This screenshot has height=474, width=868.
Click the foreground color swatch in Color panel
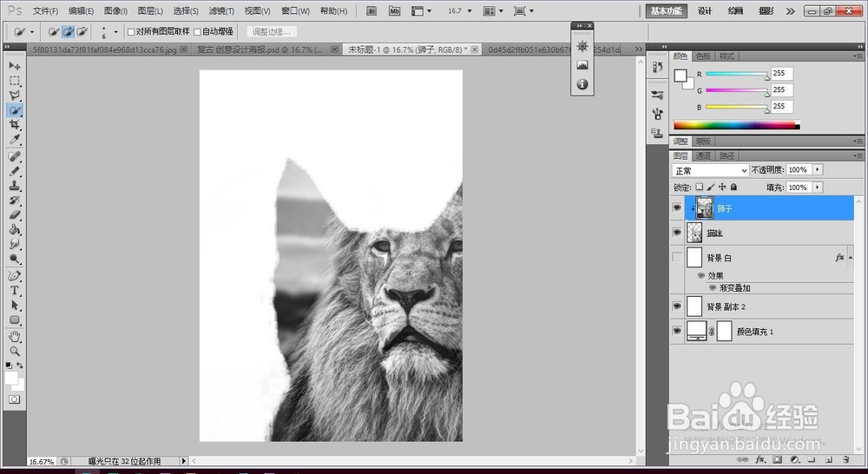coord(681,76)
